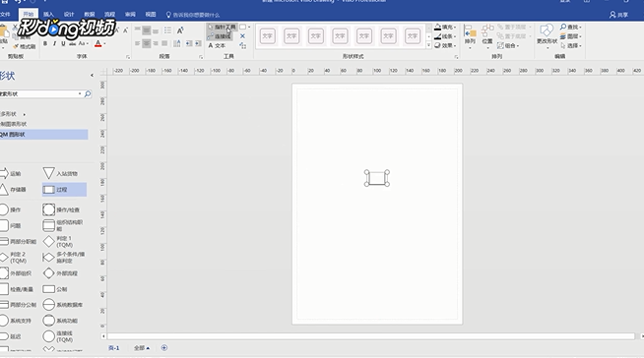Select the 系统功能 shape in stencil
The height and width of the screenshot is (358, 644).
click(x=61, y=321)
